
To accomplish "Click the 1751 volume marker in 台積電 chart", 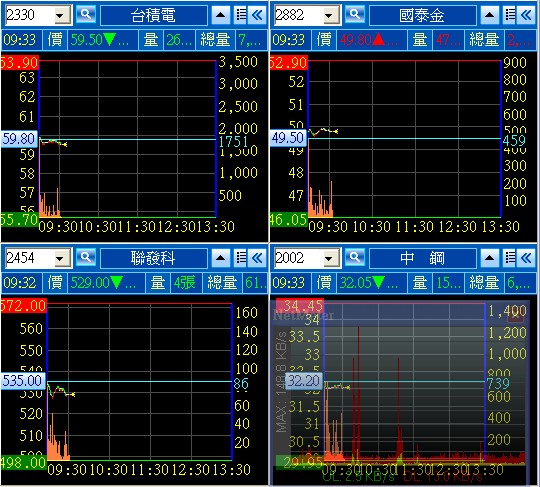I will [233, 141].
